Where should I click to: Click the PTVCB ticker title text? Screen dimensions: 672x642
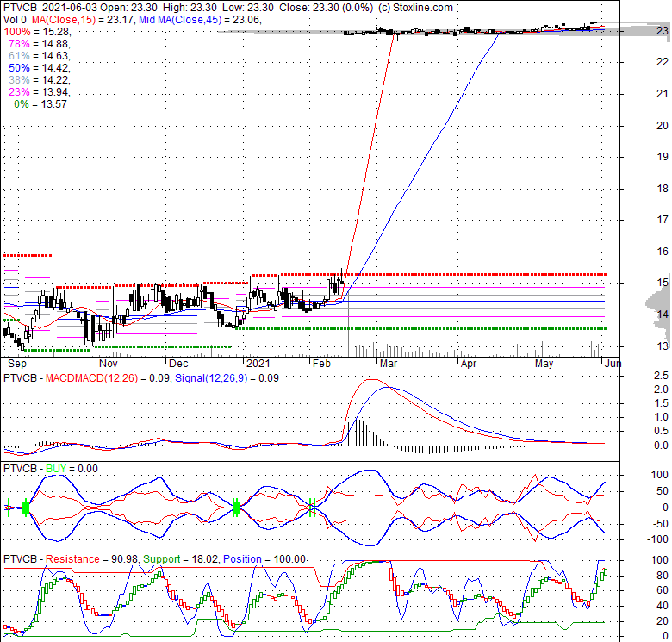tap(20, 8)
